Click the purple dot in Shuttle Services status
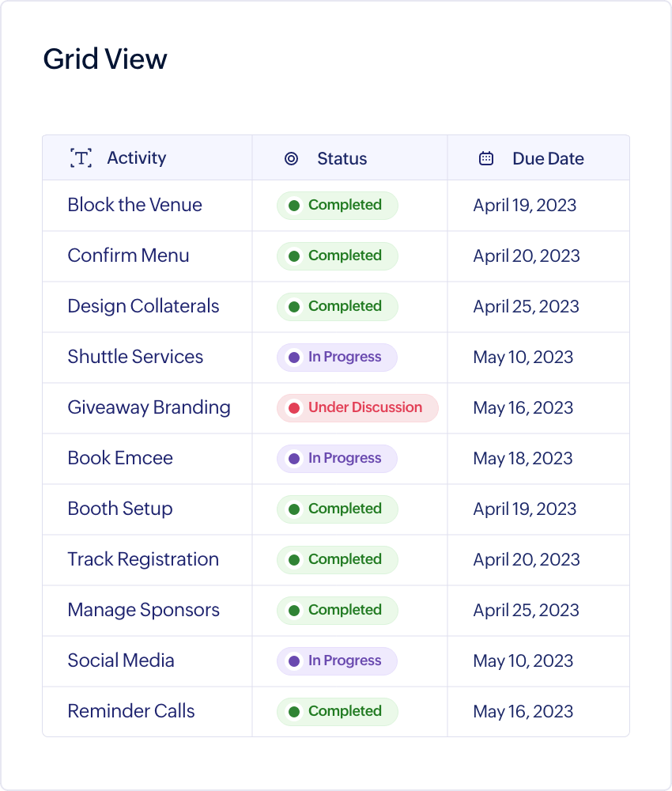672x791 pixels. point(294,358)
